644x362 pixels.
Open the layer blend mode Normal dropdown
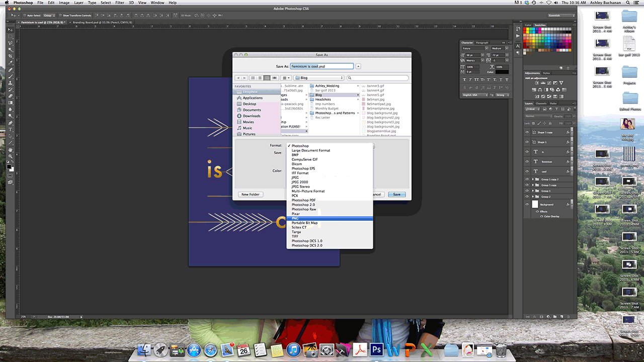coord(537,116)
